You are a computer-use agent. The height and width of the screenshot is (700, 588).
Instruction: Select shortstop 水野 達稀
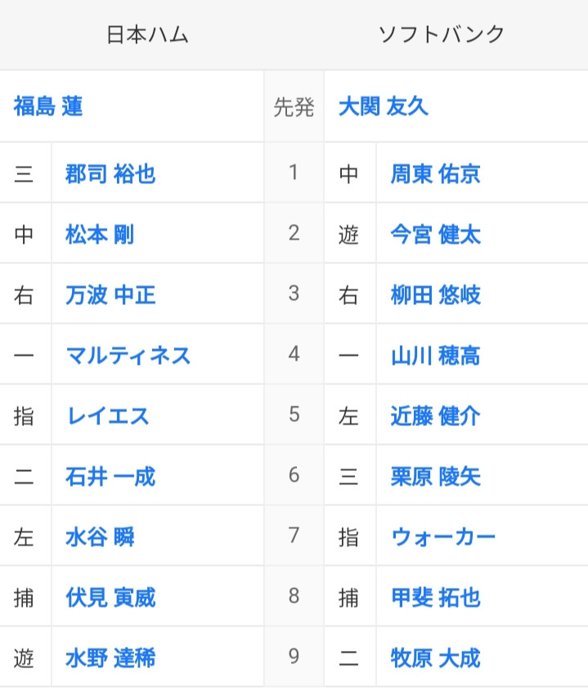click(x=110, y=658)
